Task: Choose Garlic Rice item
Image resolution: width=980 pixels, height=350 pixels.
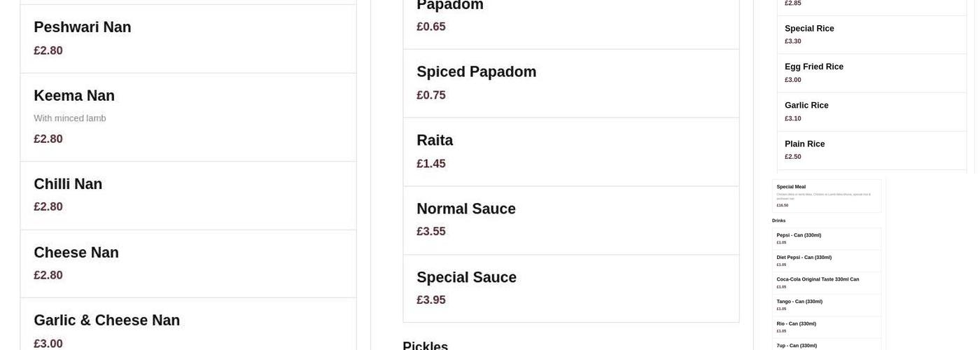Action: [x=871, y=111]
